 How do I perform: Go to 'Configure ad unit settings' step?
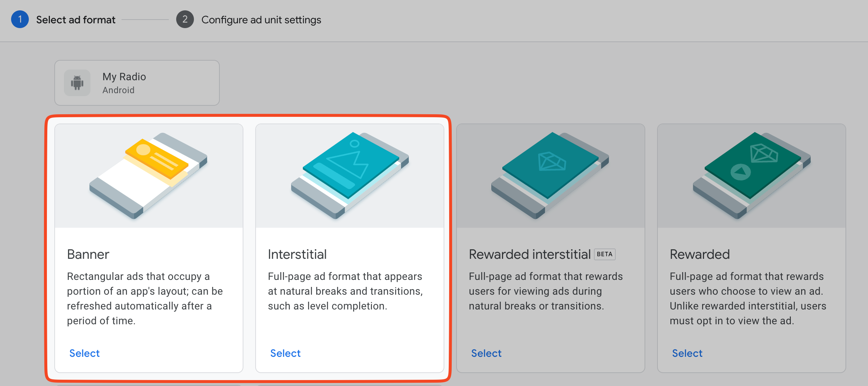tap(261, 20)
